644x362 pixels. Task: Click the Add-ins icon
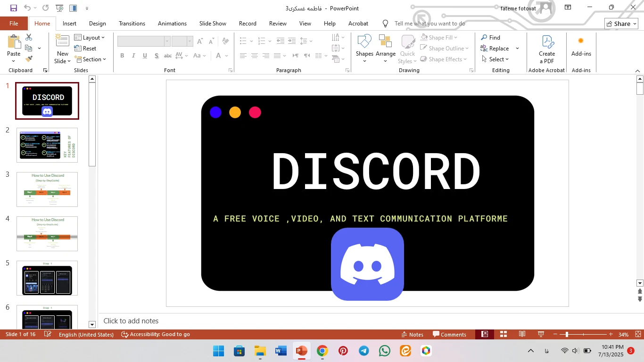[x=581, y=47]
